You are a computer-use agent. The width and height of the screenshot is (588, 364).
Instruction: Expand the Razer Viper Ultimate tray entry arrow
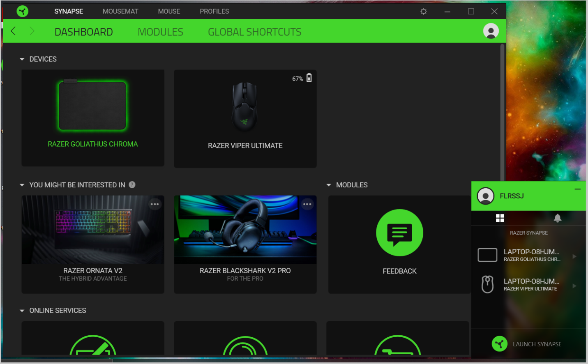(574, 286)
